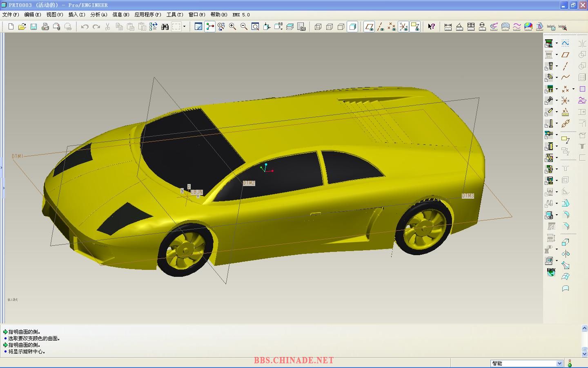Toggle datum planes display
This screenshot has width=588, height=368.
click(x=369, y=27)
